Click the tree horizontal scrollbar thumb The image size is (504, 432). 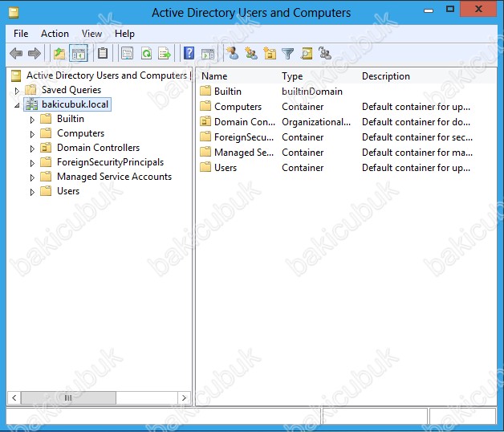click(x=68, y=398)
